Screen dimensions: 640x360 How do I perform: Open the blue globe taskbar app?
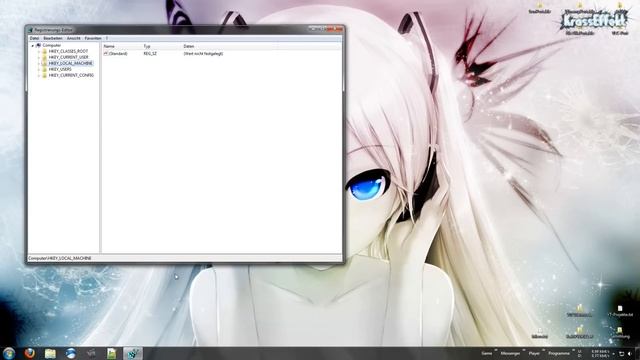coord(71,353)
